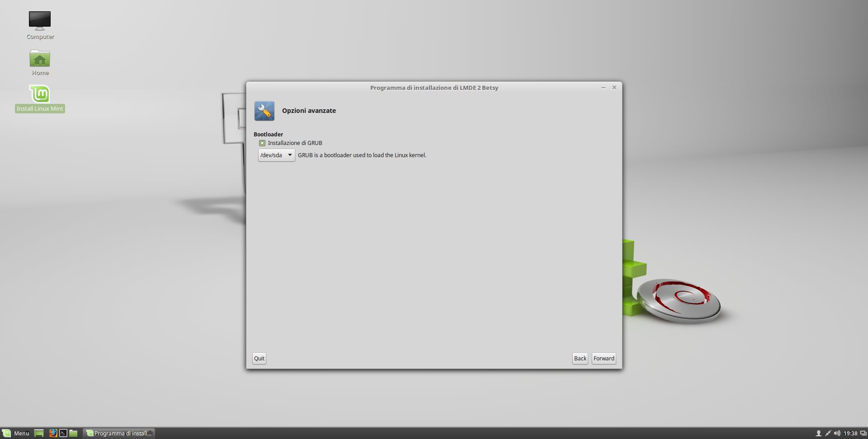Click the Forward button
Viewport: 868px width, 439px height.
[x=604, y=358]
